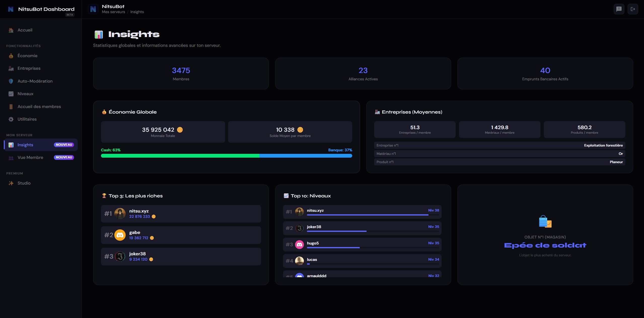Click the NOUVEAU badge next to Insights

[64, 145]
